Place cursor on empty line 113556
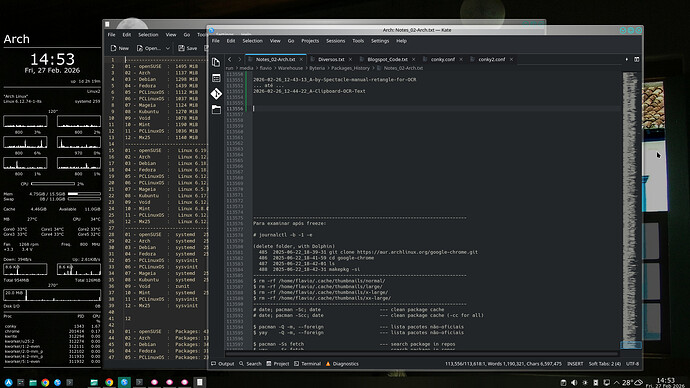 point(436,109)
